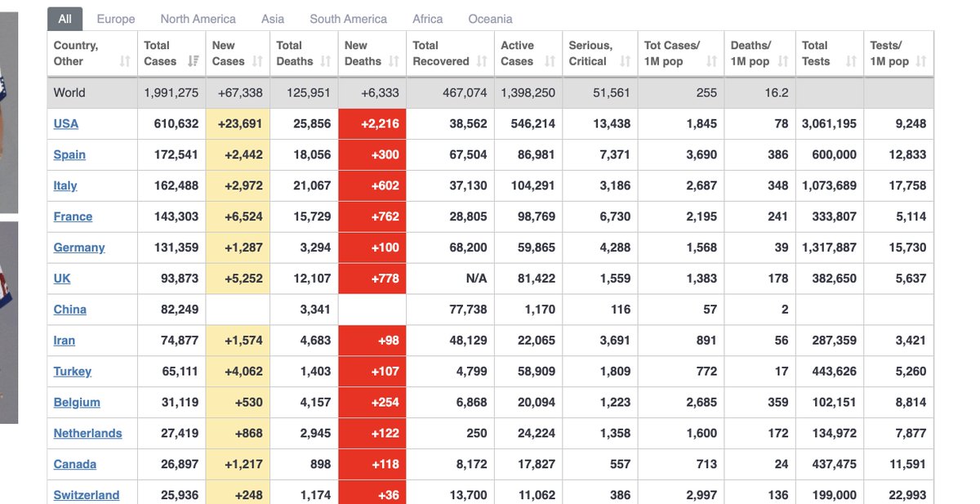Click the Serious, Critical header text

point(591,53)
